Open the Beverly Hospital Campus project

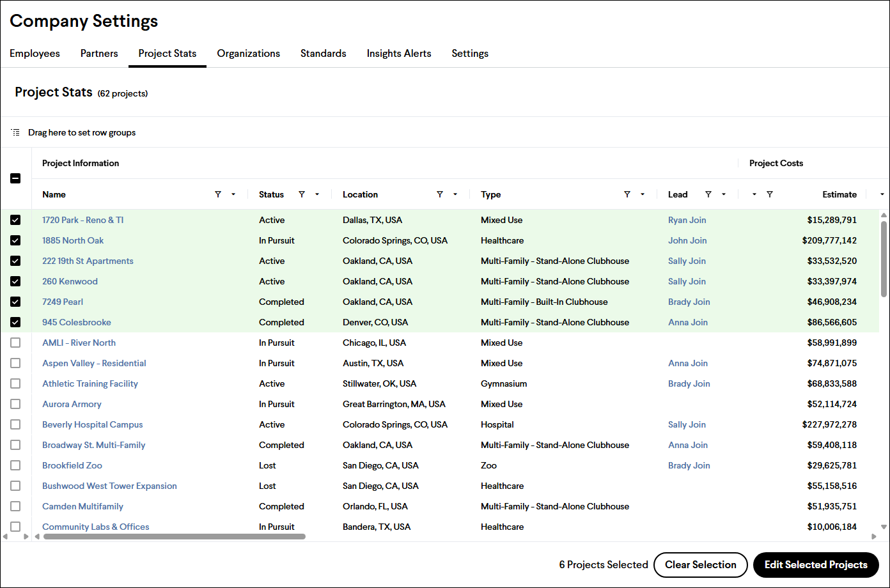[x=93, y=424]
